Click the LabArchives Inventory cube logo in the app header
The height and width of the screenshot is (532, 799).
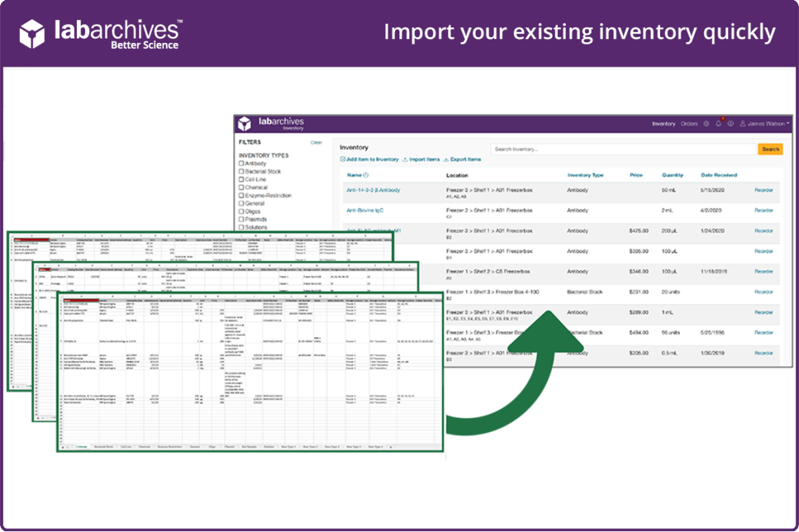click(x=245, y=124)
